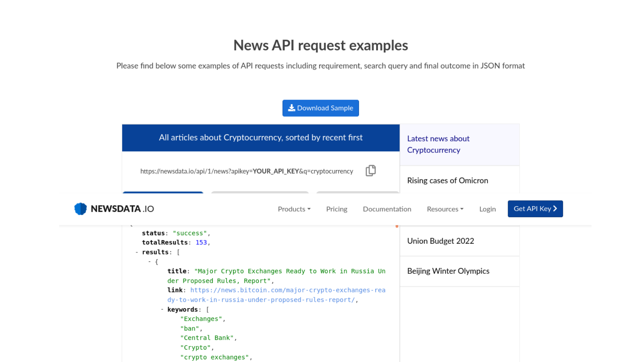Click the chevron arrow inside Get API Key
This screenshot has height=362, width=644.
555,208
